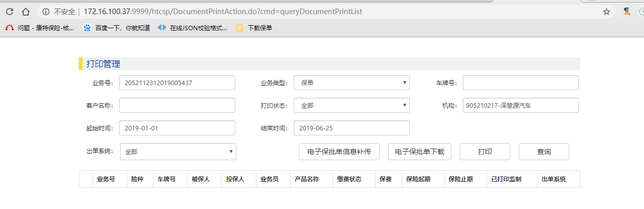
Task: Click the 打印 button
Action: pyautogui.click(x=485, y=152)
